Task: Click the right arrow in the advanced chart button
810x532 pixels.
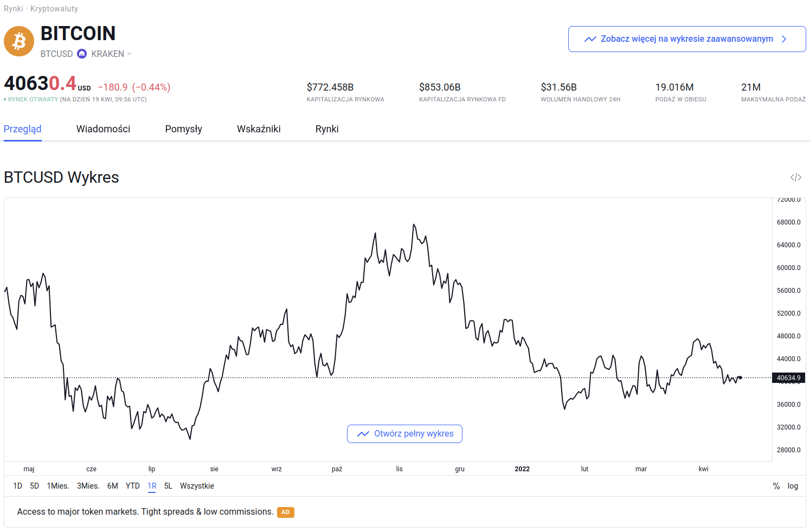Action: click(x=783, y=39)
